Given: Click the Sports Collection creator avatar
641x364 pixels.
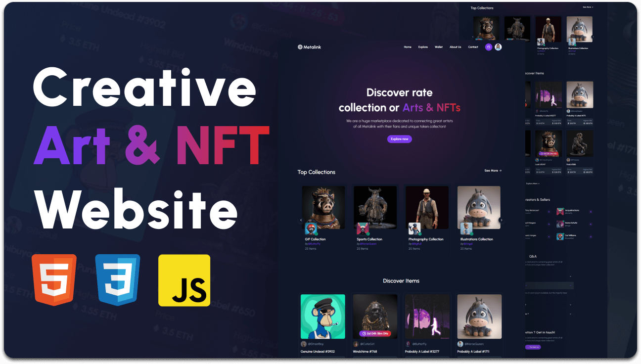Looking at the screenshot, I should pyautogui.click(x=363, y=228).
